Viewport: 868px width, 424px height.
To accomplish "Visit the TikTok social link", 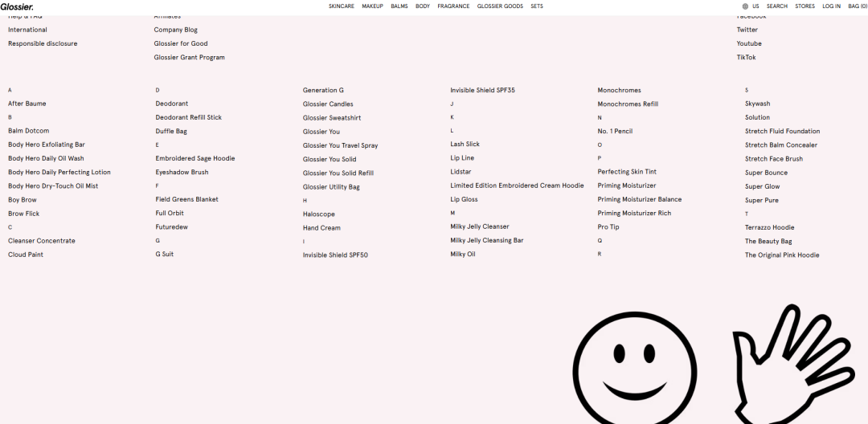I will point(746,58).
